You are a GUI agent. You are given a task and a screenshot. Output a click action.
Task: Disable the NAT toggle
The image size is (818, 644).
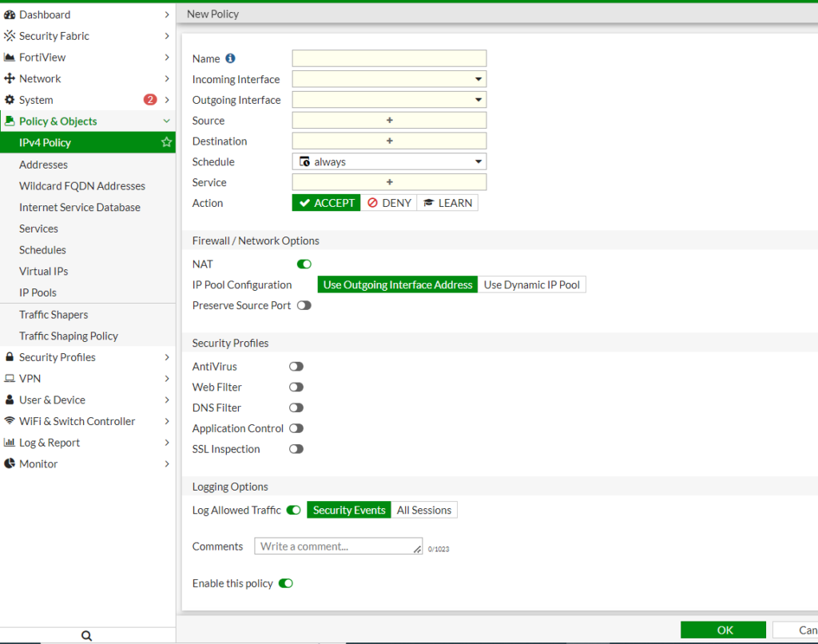pos(304,264)
